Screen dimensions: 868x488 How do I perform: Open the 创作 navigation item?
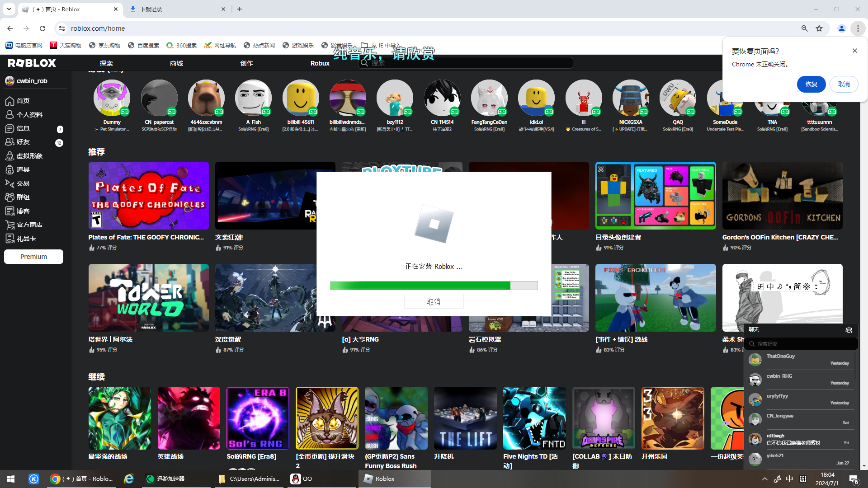pyautogui.click(x=246, y=63)
